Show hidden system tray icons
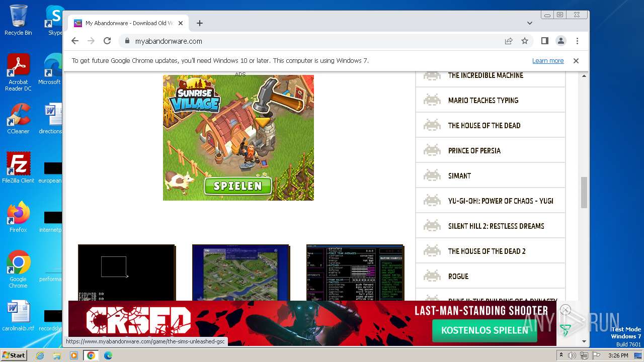The height and width of the screenshot is (362, 644). (561, 355)
